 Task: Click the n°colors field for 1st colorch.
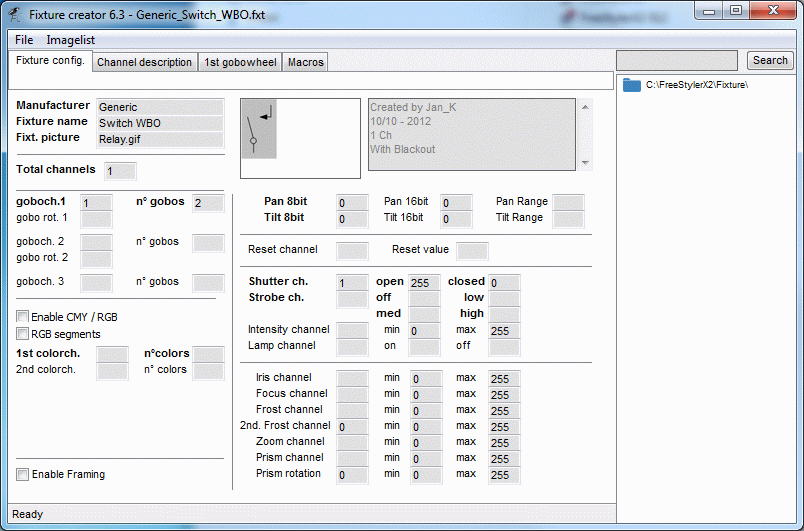pos(208,355)
